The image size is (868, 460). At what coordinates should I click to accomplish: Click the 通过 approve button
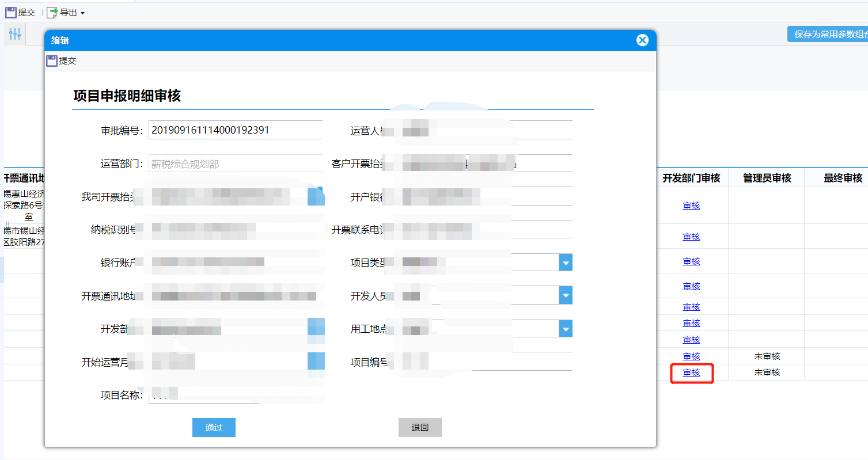pos(214,427)
